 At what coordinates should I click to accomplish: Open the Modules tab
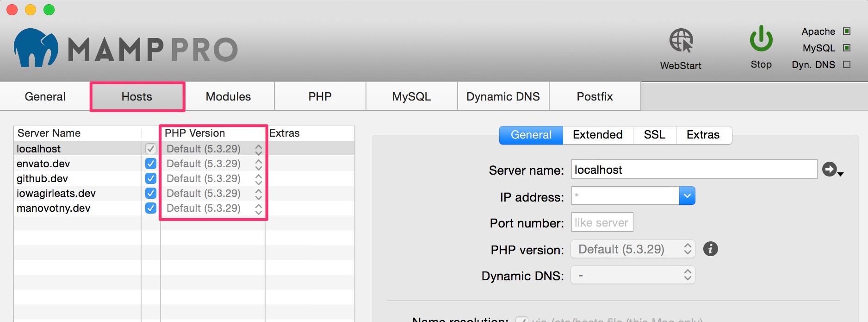point(229,96)
